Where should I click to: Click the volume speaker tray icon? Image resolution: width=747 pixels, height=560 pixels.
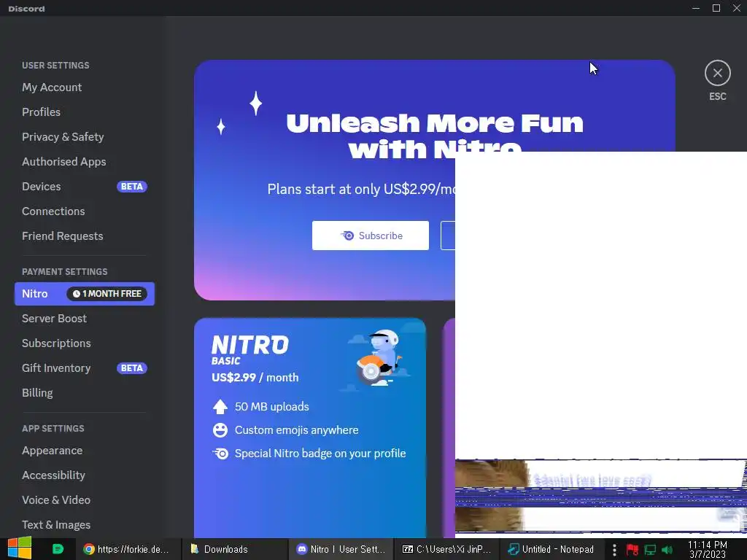tap(667, 550)
